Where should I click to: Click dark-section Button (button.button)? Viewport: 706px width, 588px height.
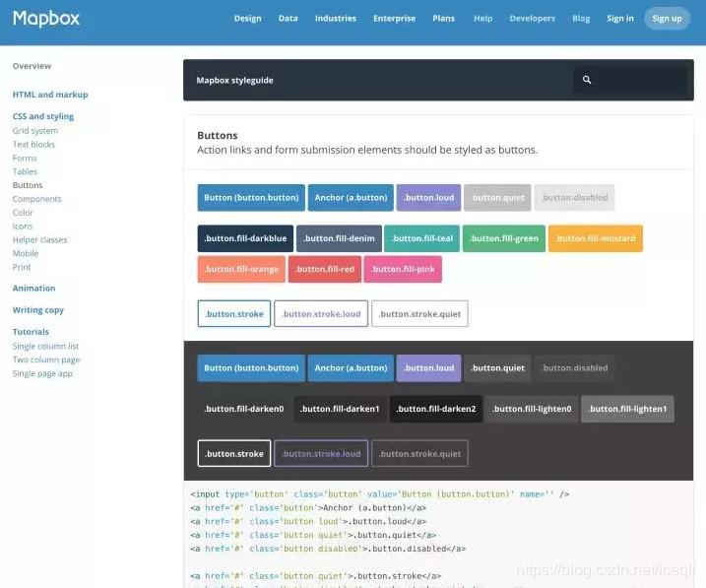251,368
